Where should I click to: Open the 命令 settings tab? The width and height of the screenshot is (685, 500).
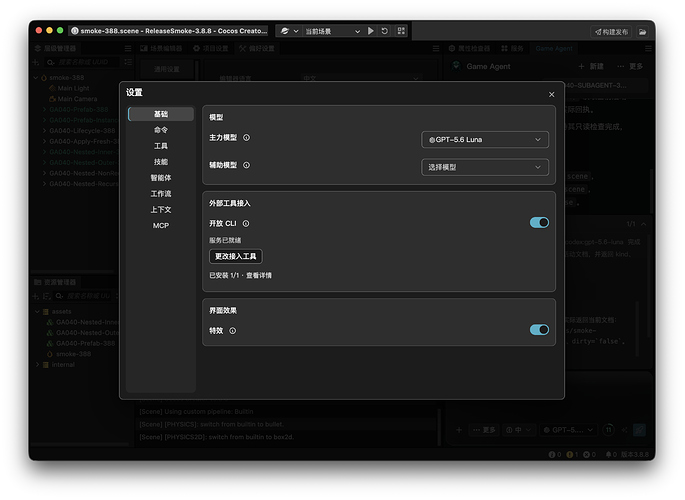click(x=161, y=130)
